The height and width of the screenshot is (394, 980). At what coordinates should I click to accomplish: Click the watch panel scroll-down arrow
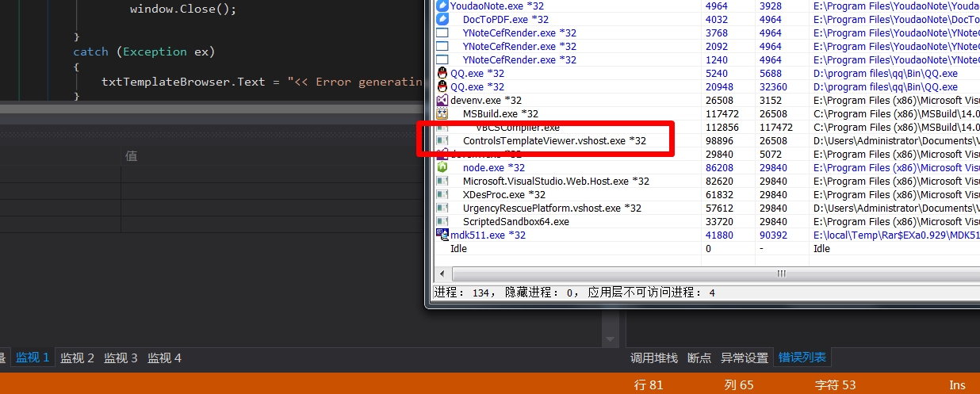click(610, 339)
